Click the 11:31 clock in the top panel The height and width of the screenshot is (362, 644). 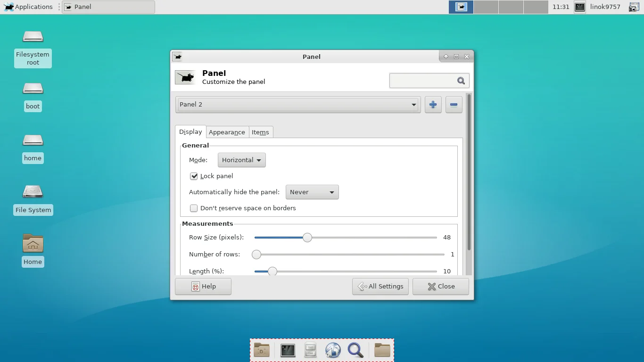pyautogui.click(x=561, y=7)
